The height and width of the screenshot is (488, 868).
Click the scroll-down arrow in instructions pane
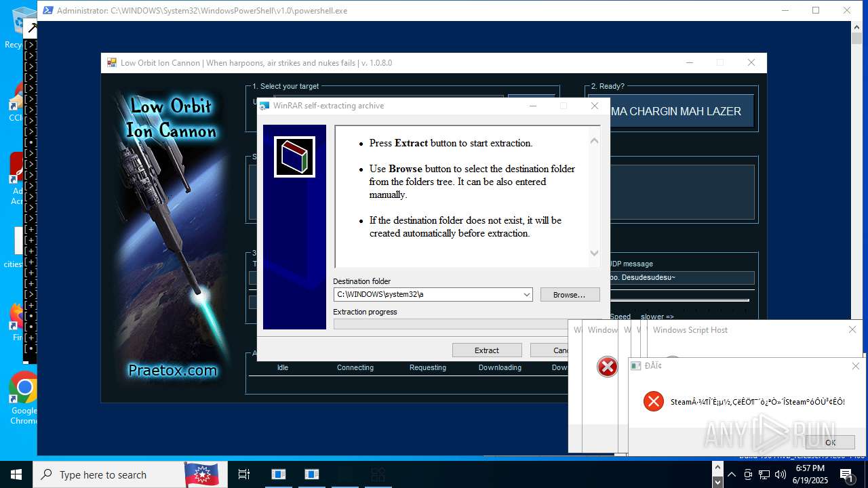[594, 253]
